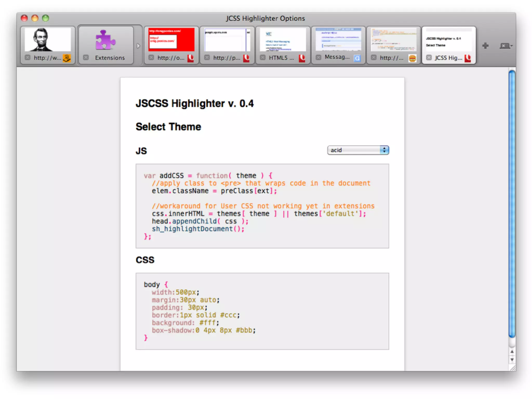Screen dimensions: 532x399
Task: Click the Google favicon on the Messag... tab
Action: click(357, 58)
